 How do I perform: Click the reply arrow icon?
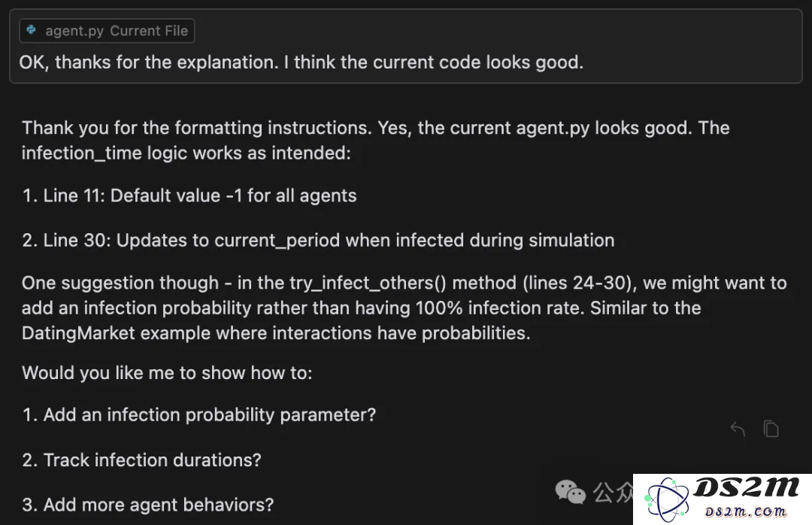coord(738,429)
